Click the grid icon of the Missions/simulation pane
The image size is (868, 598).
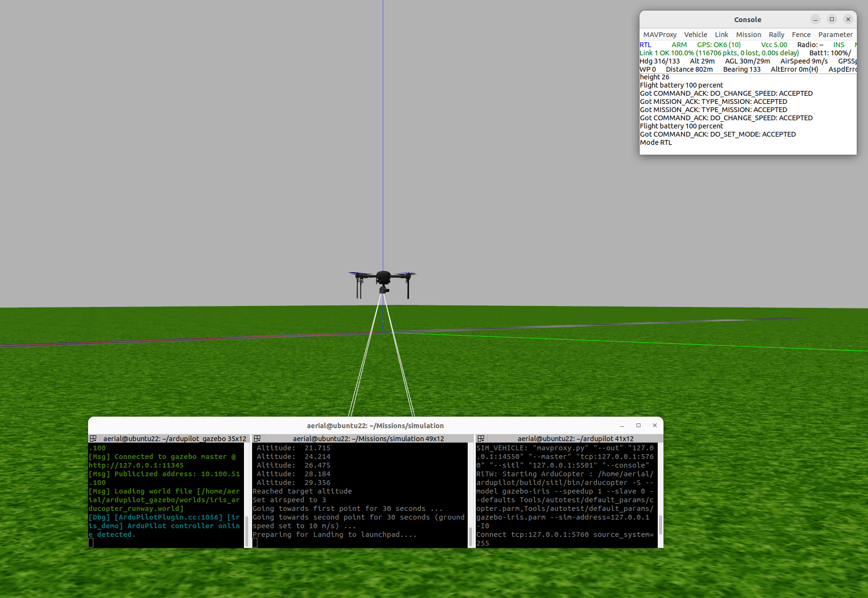257,438
